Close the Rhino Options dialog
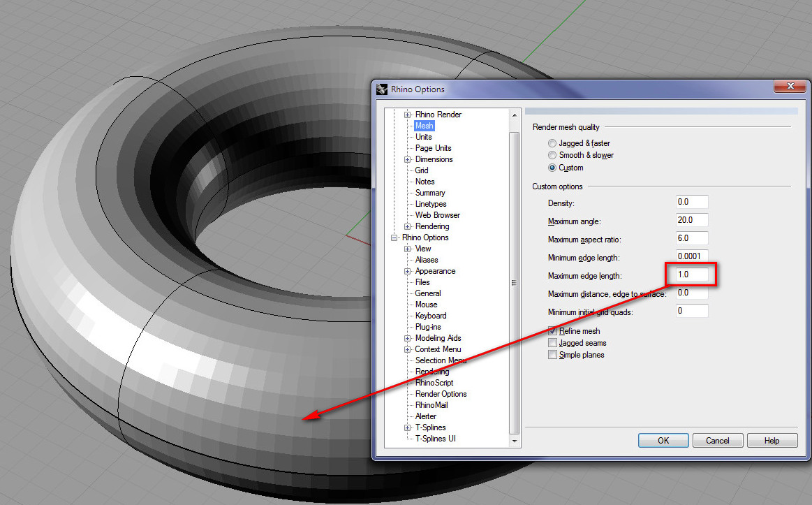Image resolution: width=812 pixels, height=505 pixels. pyautogui.click(x=790, y=86)
